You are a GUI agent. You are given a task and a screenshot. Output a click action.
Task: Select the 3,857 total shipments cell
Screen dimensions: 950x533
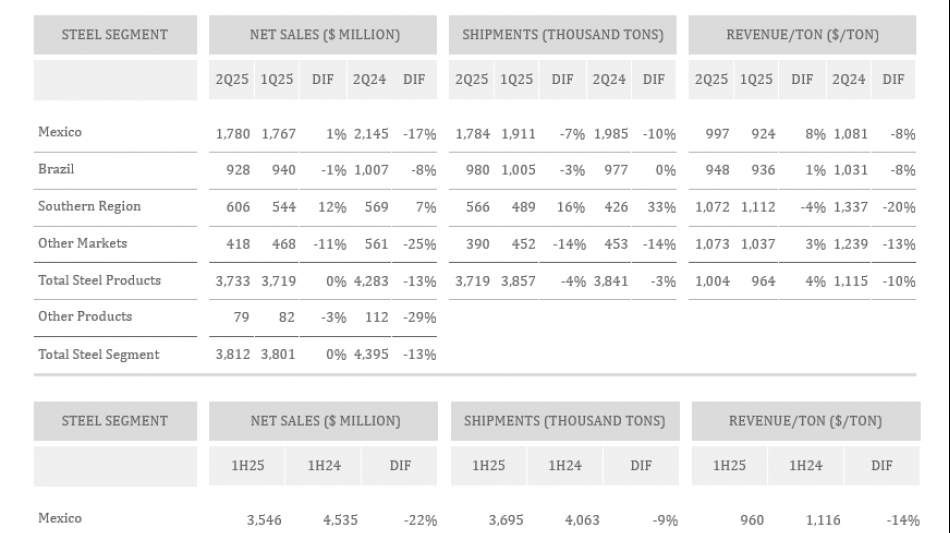click(516, 281)
